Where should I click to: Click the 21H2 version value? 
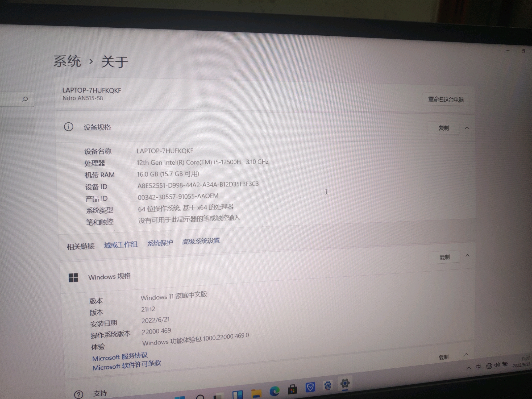148,309
